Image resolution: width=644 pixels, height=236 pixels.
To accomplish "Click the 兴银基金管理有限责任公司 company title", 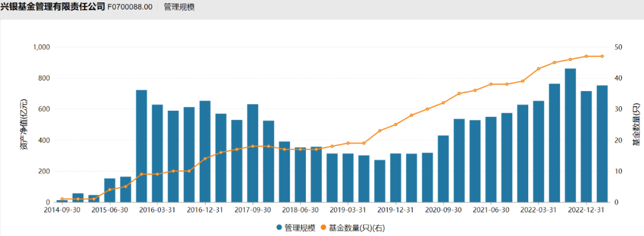I will point(52,7).
